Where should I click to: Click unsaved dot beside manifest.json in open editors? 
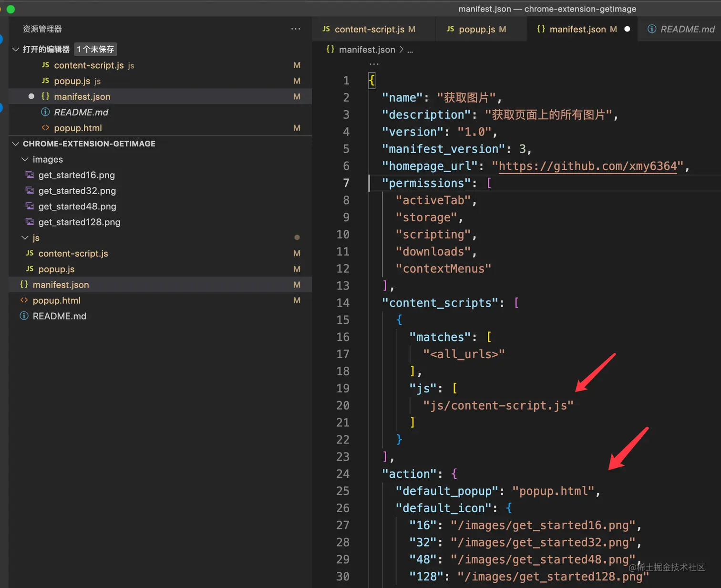pyautogui.click(x=31, y=96)
